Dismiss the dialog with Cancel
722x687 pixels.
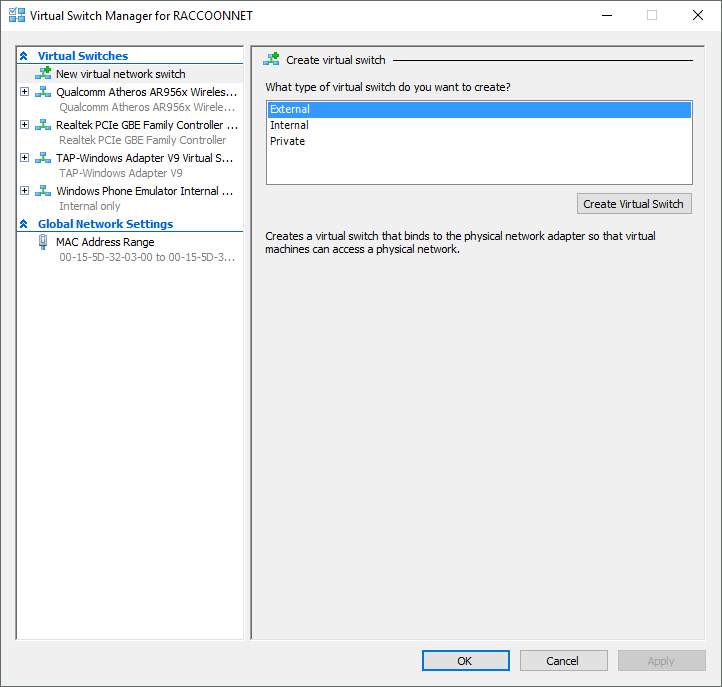(564, 661)
